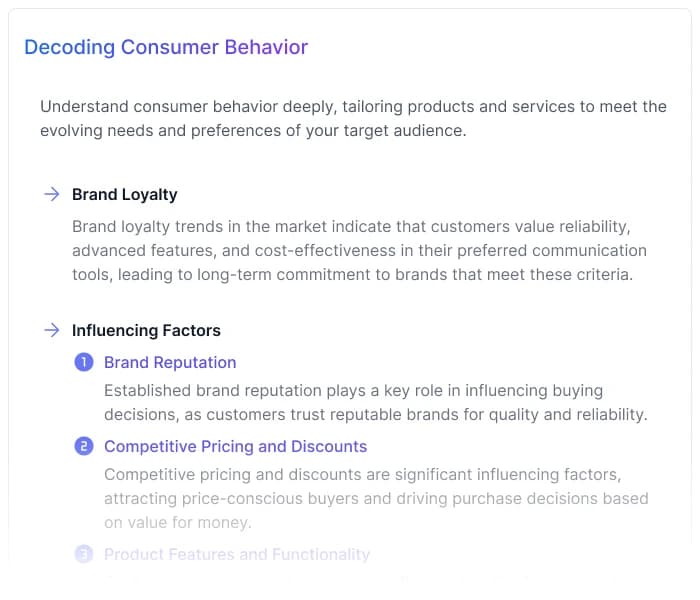Click the line starting 'attracting price-conscious buyers'
The width and height of the screenshot is (700, 600).
click(x=376, y=498)
